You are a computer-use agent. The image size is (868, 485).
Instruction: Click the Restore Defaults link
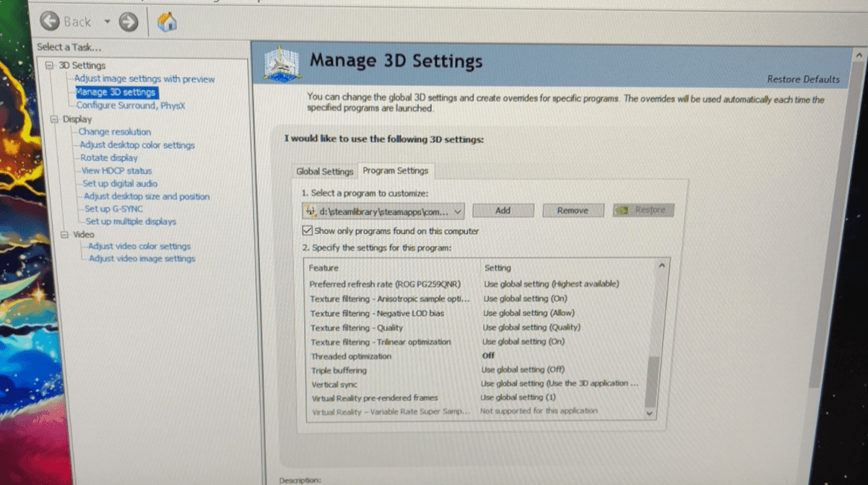tap(803, 79)
